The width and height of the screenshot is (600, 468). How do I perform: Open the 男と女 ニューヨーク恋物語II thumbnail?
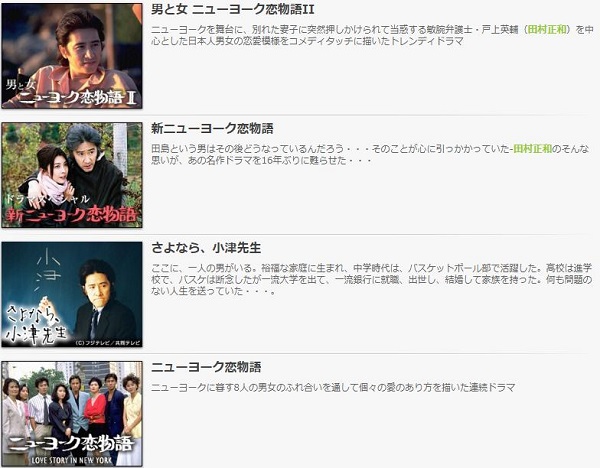(72, 56)
